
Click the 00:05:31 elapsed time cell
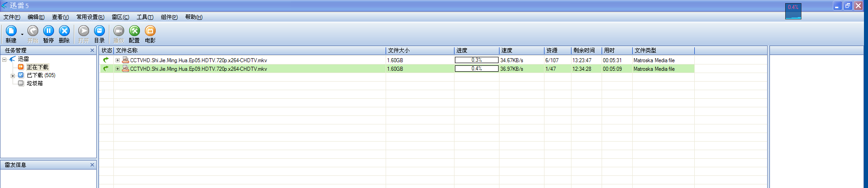pyautogui.click(x=612, y=60)
